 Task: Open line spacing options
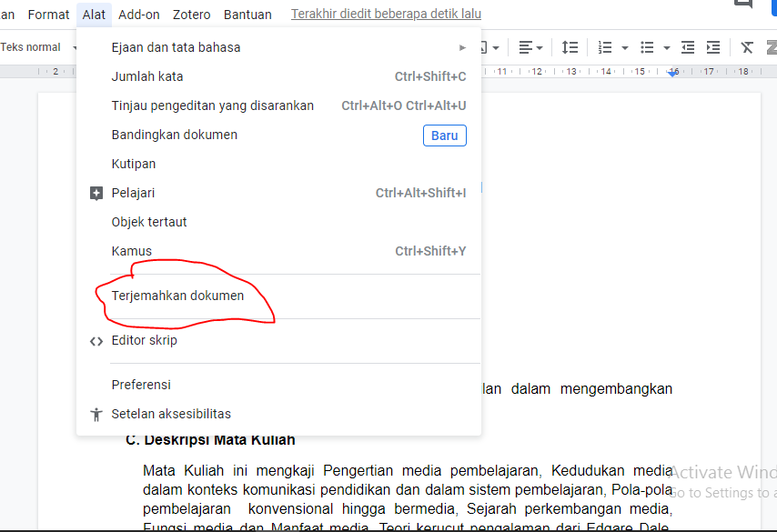click(x=570, y=47)
